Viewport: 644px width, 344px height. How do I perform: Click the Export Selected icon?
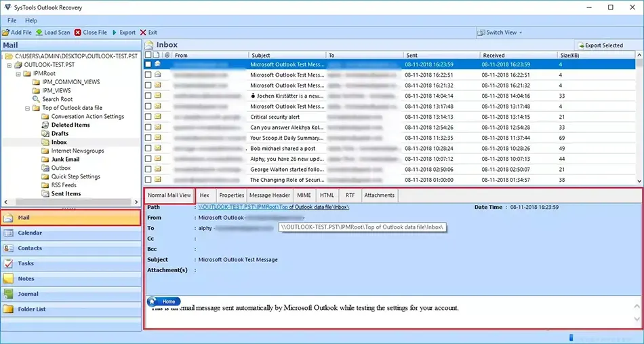click(x=581, y=45)
